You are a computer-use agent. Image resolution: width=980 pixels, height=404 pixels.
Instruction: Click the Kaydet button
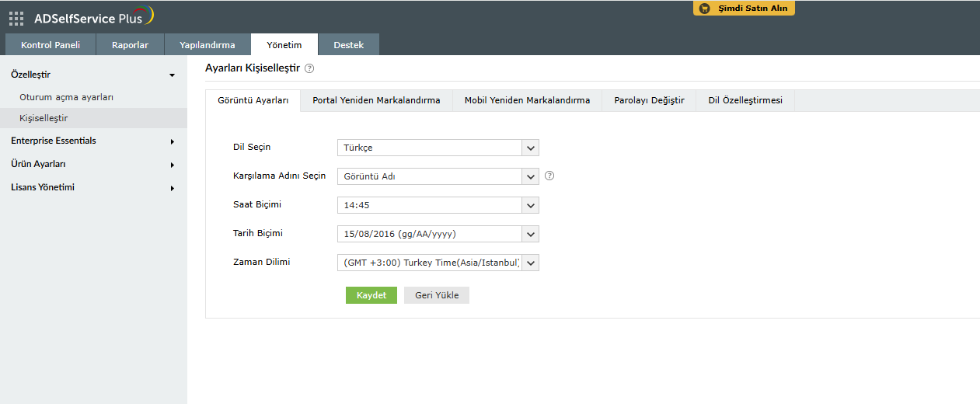[371, 295]
